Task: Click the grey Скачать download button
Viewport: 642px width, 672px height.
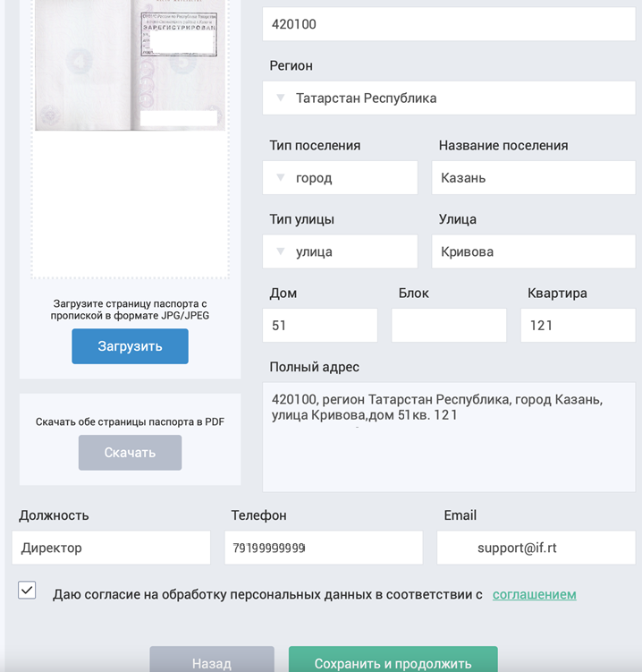Action: [x=131, y=453]
